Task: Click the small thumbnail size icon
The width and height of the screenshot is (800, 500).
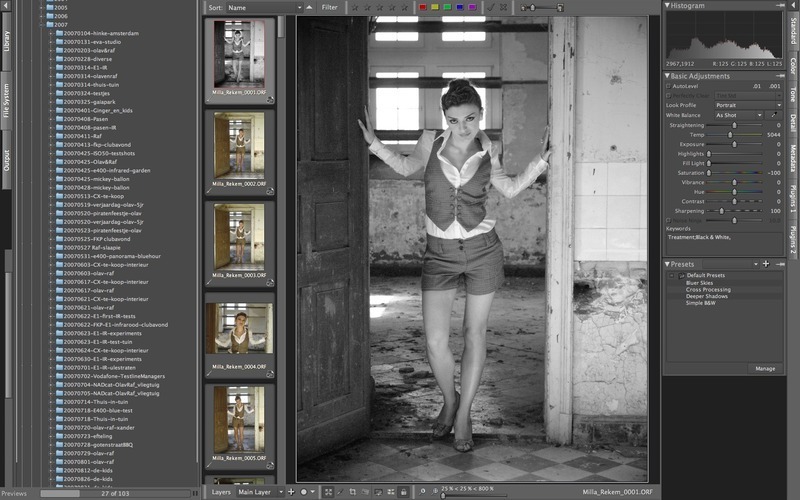Action: [x=524, y=8]
